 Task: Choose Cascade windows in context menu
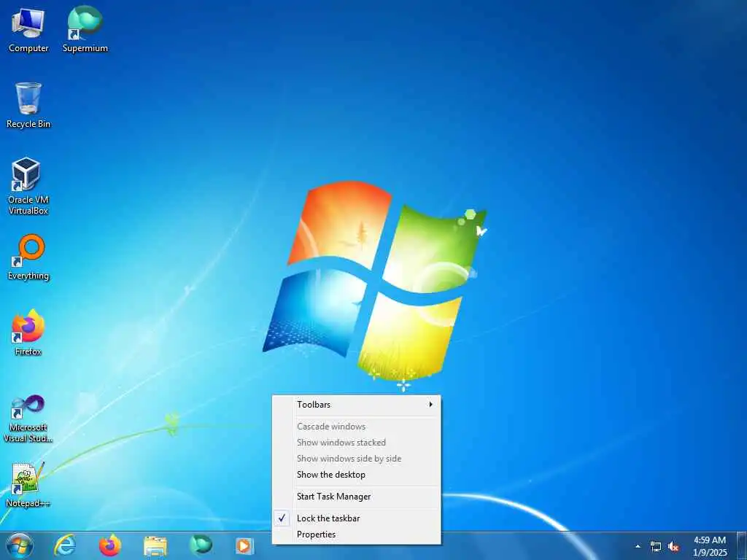[356, 426]
